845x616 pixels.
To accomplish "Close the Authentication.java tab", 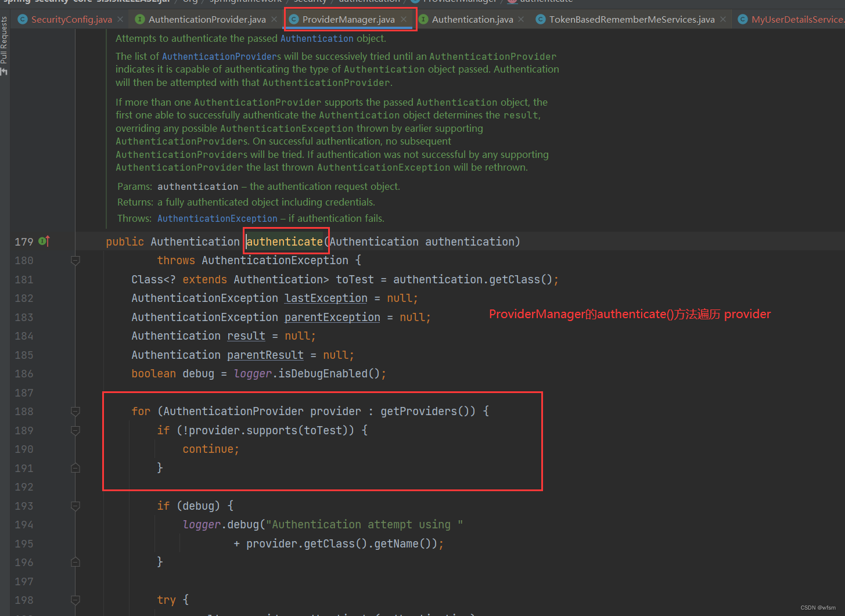I will tap(521, 19).
